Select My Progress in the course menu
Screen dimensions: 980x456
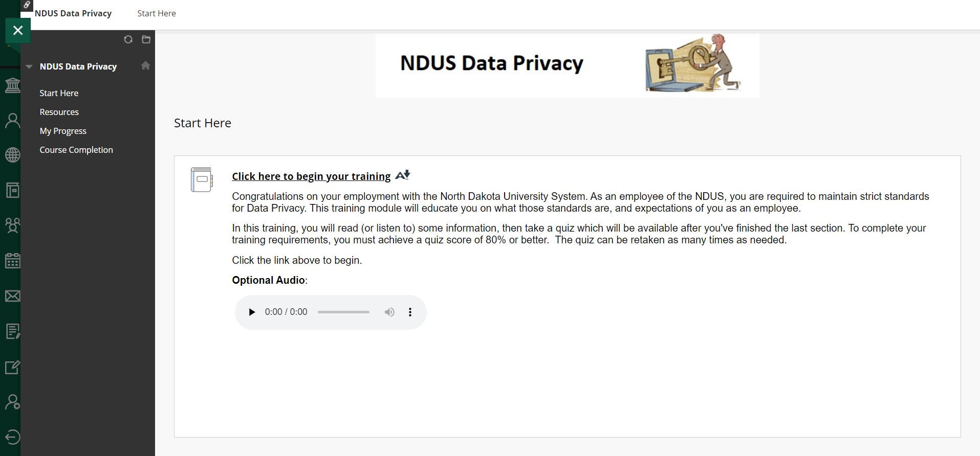[x=63, y=131]
